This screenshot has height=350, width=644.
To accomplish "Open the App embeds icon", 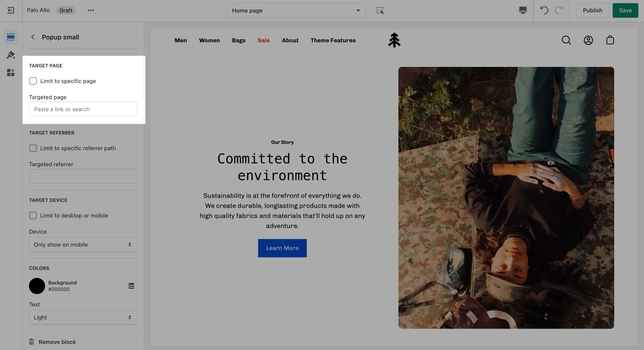I will click(x=11, y=73).
